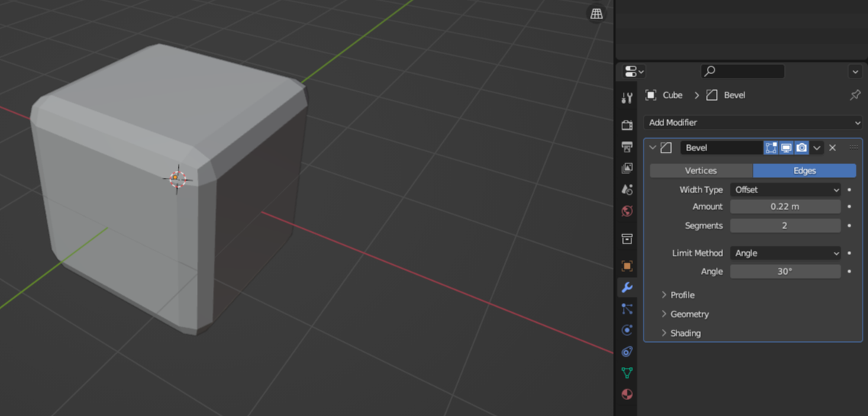Click the Bevel modifier type icon
The height and width of the screenshot is (416, 868).
(x=666, y=148)
